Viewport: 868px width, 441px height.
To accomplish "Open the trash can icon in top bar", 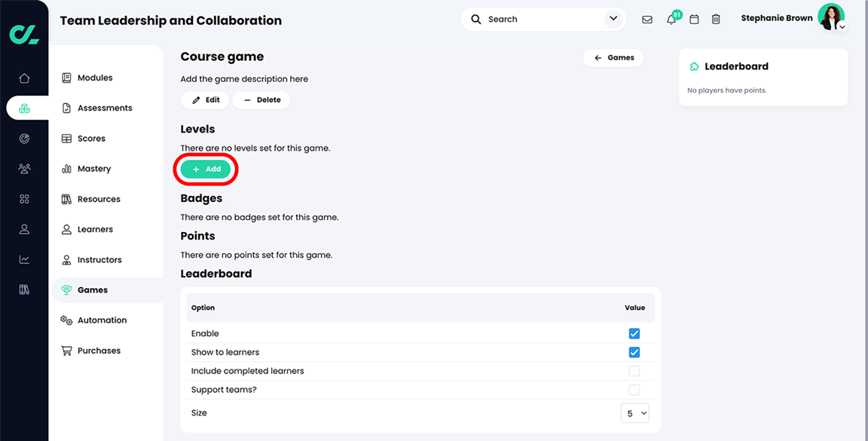I will [716, 20].
